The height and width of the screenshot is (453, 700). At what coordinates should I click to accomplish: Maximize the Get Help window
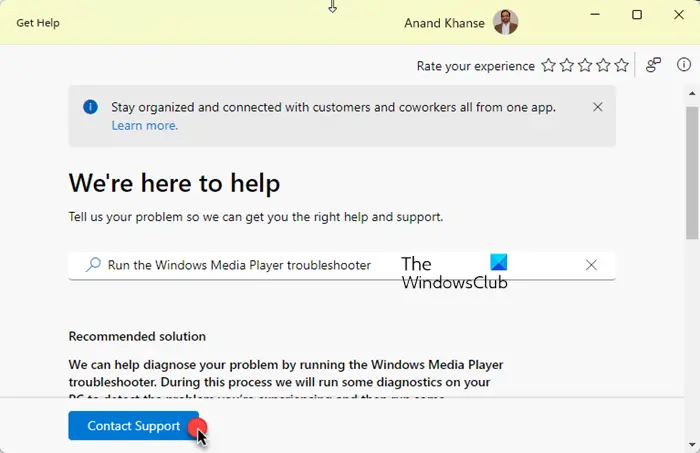pos(637,15)
